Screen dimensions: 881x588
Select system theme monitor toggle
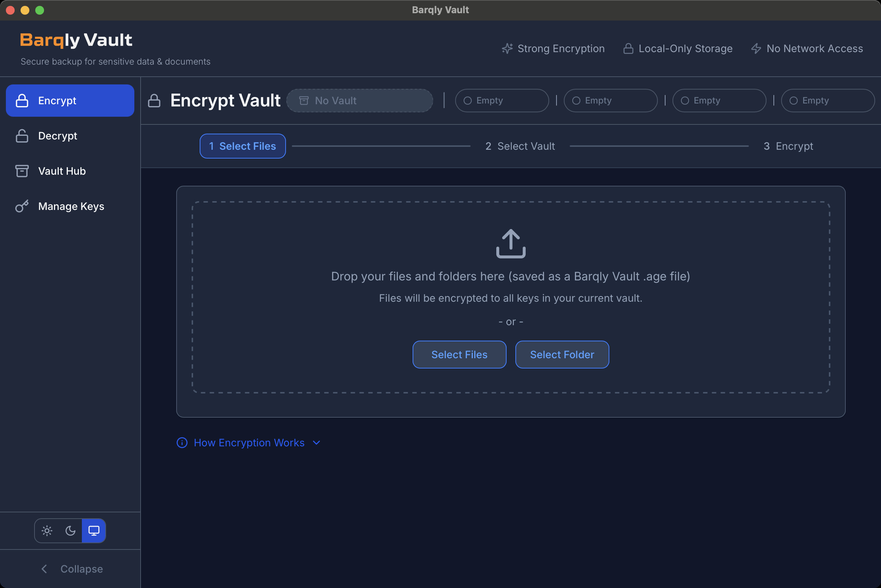[x=94, y=531]
